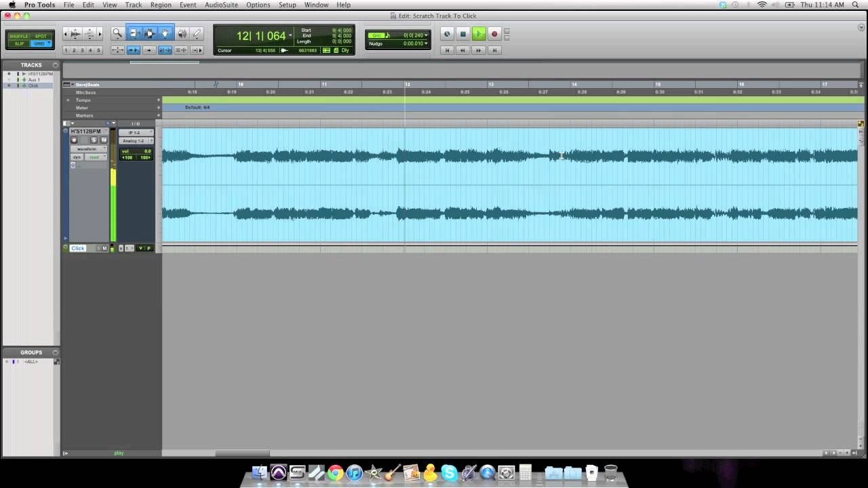
Task: Return to zero in transport
Action: coord(447,50)
